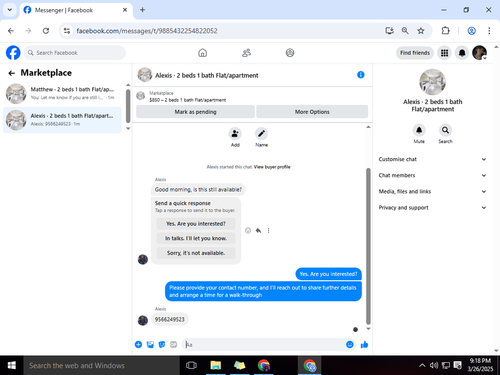Open Chrome menu three dots

[x=489, y=31]
